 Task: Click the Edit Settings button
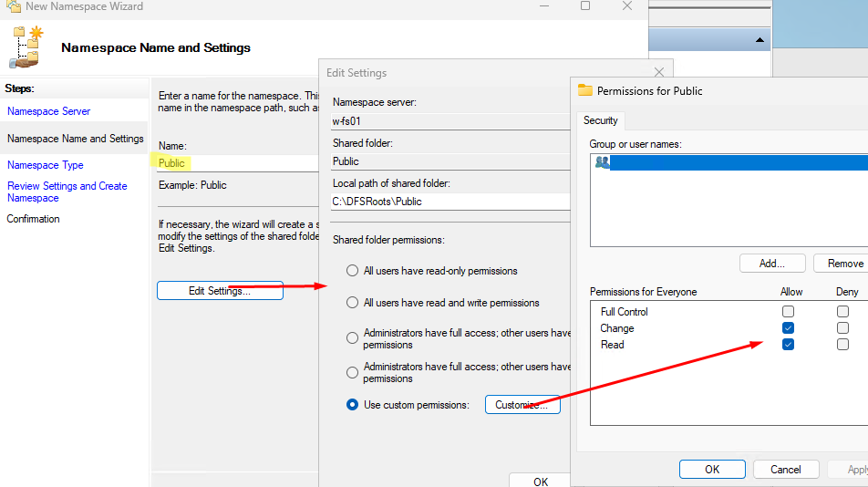point(220,291)
